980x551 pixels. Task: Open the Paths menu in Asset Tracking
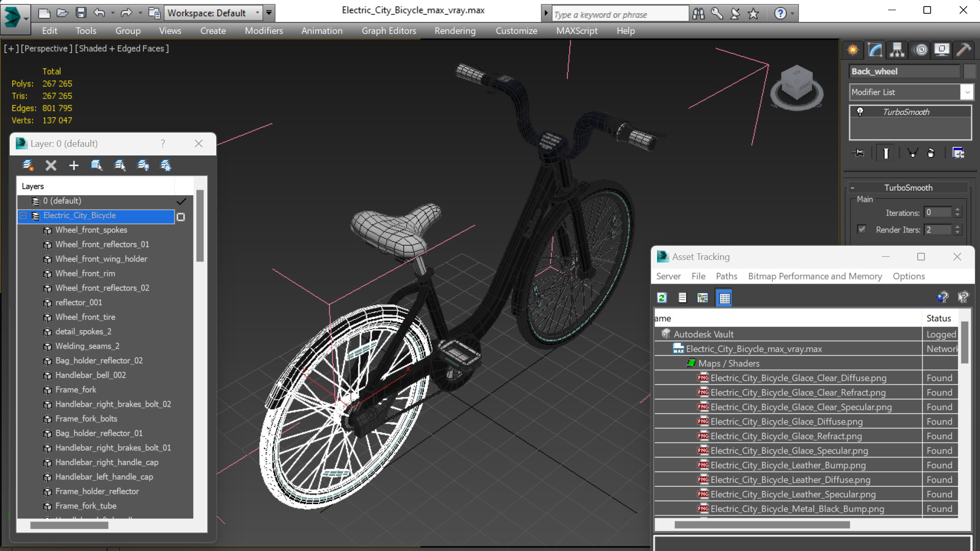point(726,276)
